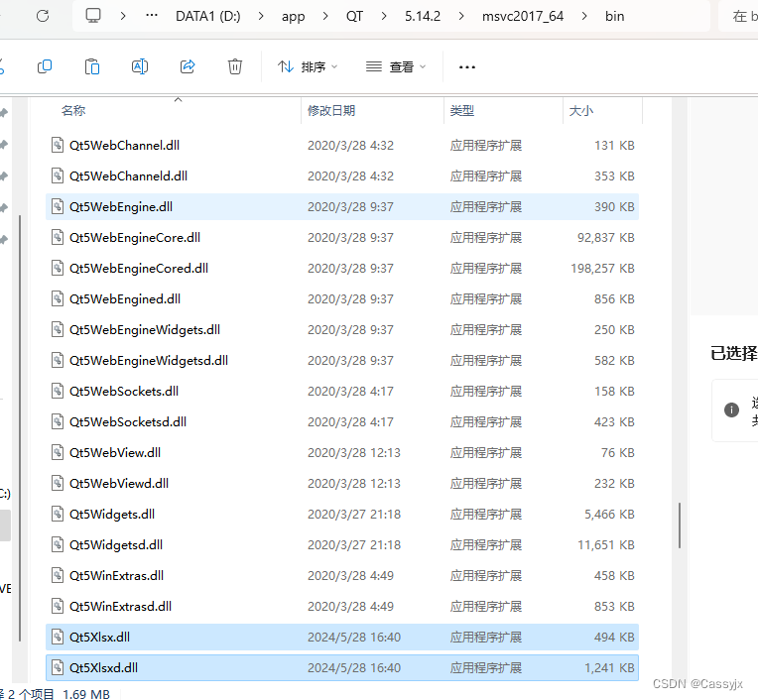This screenshot has height=700, width=758.
Task: Click the info icon in details pane
Action: click(731, 409)
